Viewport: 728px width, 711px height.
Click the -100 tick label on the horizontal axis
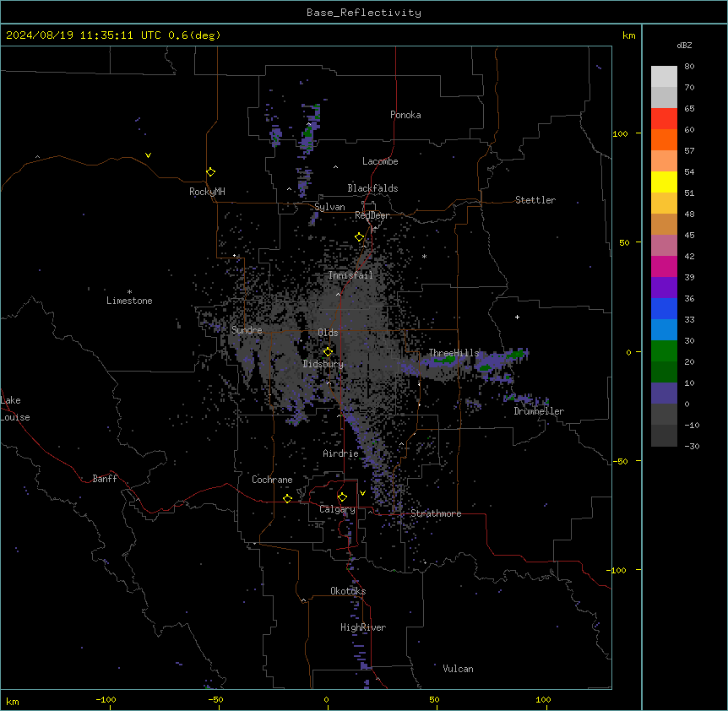106,700
